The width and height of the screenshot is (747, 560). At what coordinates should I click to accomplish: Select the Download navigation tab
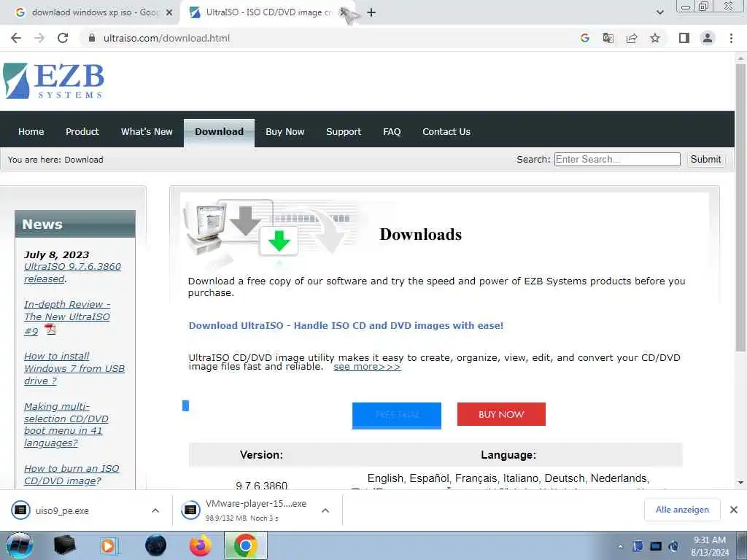click(219, 132)
